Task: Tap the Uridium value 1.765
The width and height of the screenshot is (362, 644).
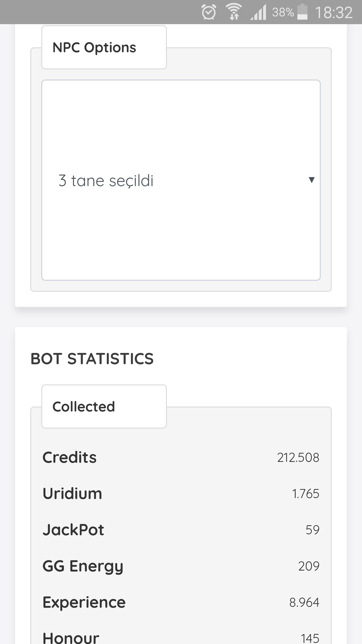Action: point(305,494)
